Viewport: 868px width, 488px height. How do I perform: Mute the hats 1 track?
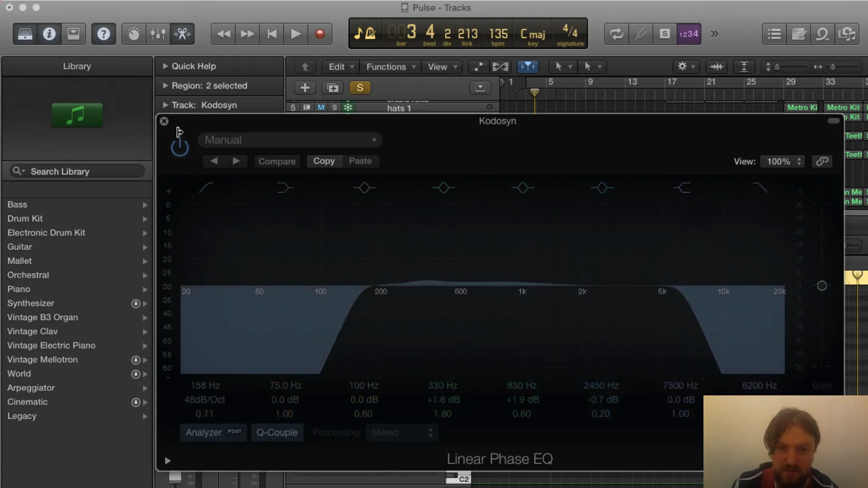(321, 108)
